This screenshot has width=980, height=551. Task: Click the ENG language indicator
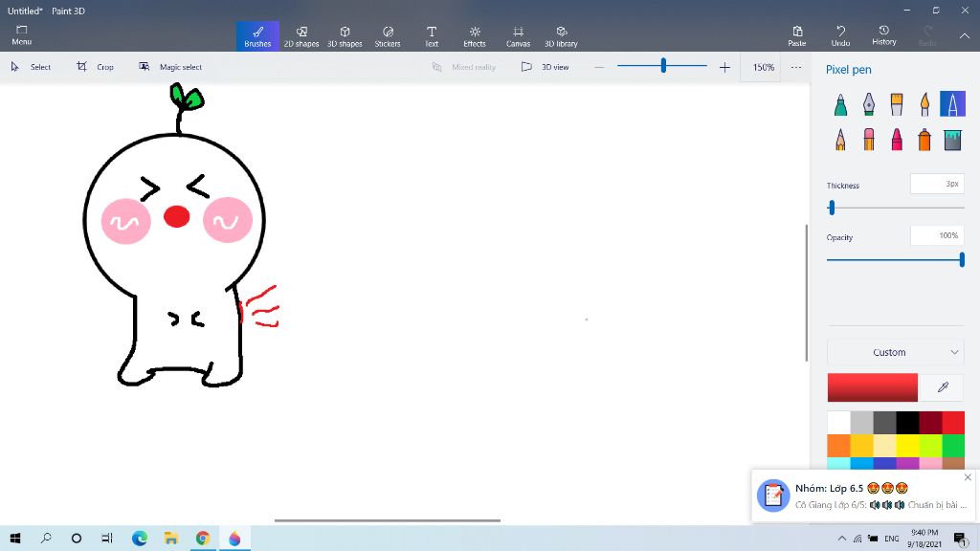click(x=892, y=538)
